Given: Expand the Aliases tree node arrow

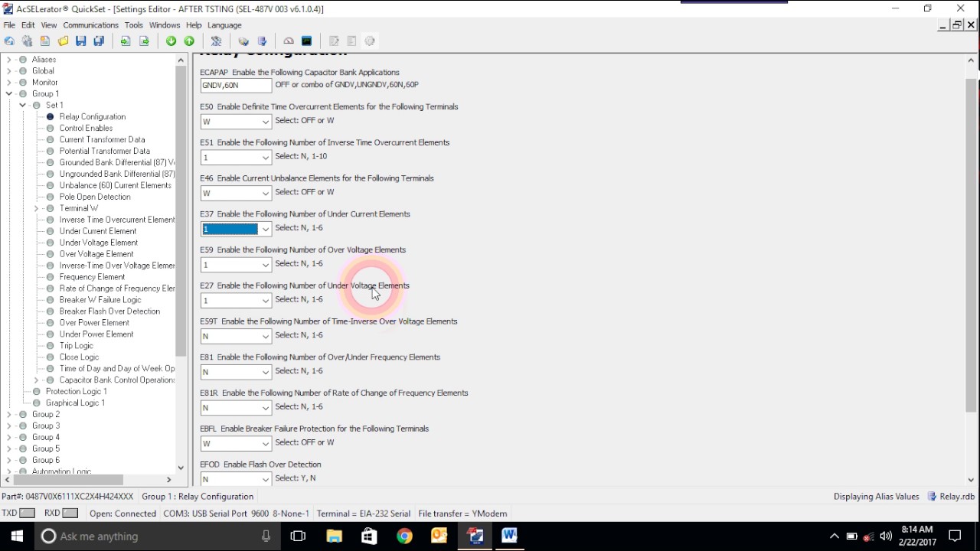Looking at the screenshot, I should coord(9,60).
